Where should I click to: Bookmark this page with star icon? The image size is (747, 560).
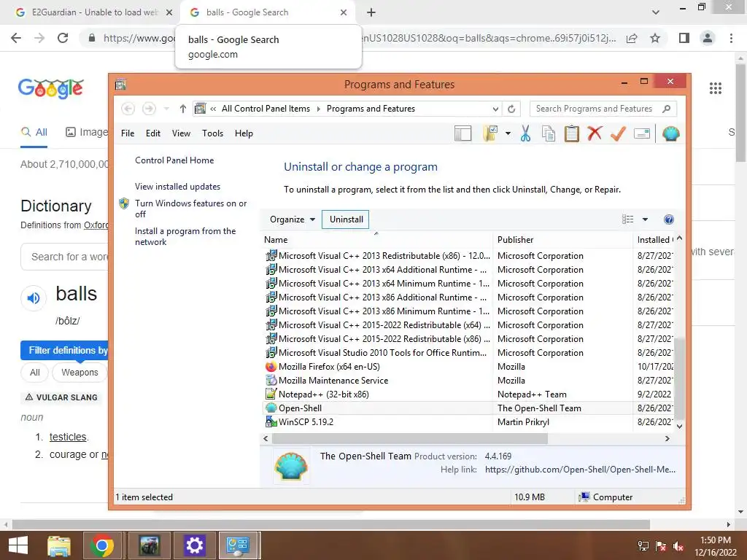tap(655, 38)
